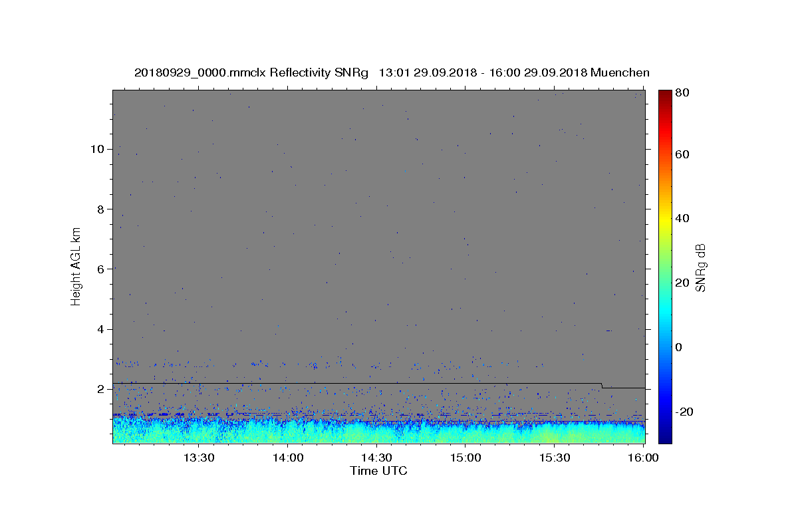The width and height of the screenshot is (798, 532).
Task: Click the colorbar value 60
Action: tap(681, 154)
